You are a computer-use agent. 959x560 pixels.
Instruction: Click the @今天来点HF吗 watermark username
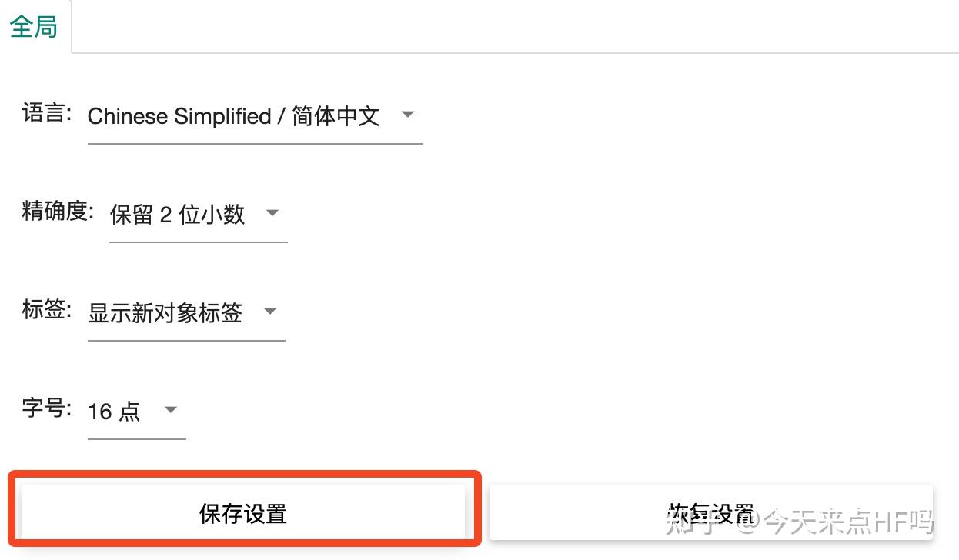[834, 522]
